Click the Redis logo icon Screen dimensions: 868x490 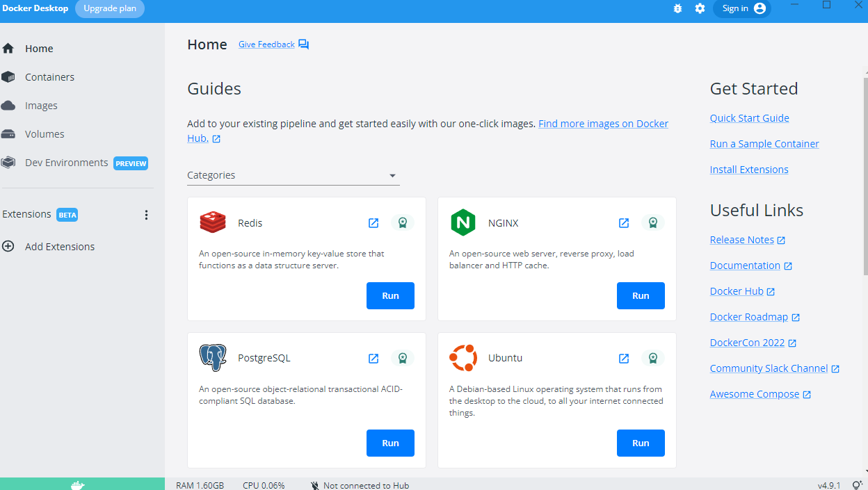tap(213, 222)
